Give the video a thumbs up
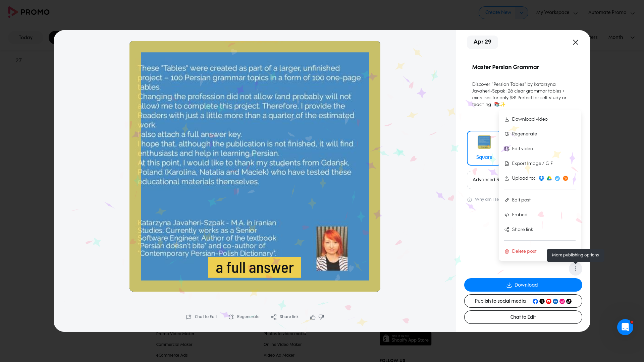The image size is (644, 362). pos(313,317)
